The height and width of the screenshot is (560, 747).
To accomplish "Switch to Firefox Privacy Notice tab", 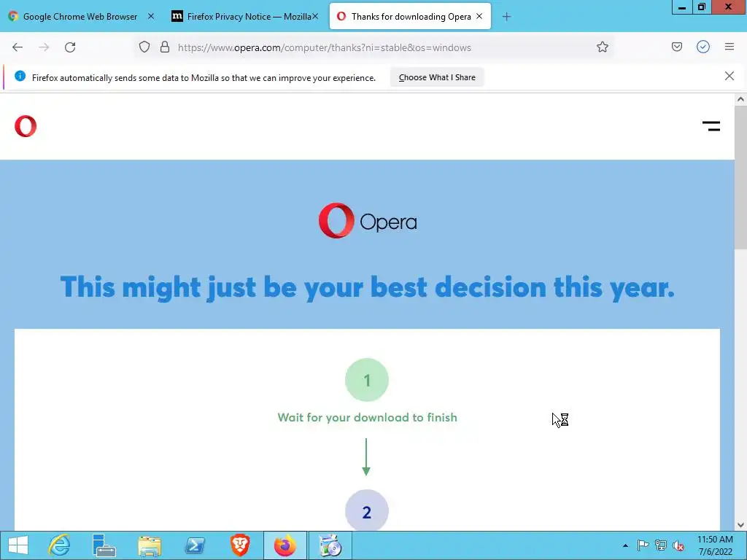I will click(x=244, y=17).
